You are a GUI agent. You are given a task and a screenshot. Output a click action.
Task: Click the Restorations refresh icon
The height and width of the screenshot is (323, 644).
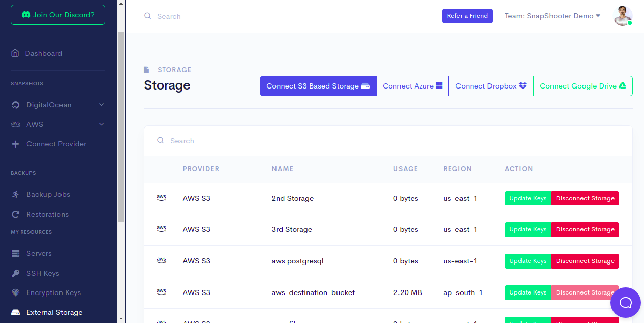point(16,214)
